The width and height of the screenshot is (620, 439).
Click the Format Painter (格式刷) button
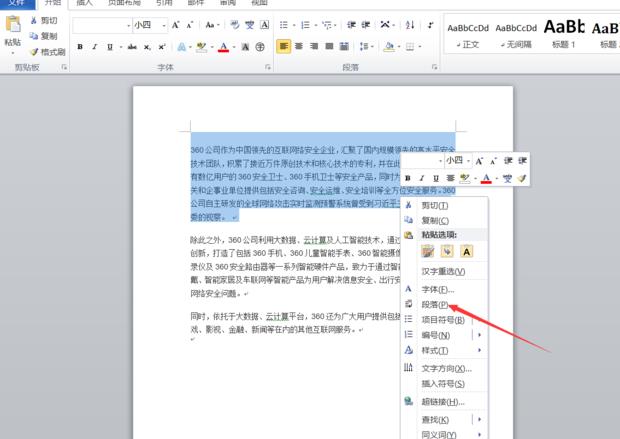tap(46, 51)
